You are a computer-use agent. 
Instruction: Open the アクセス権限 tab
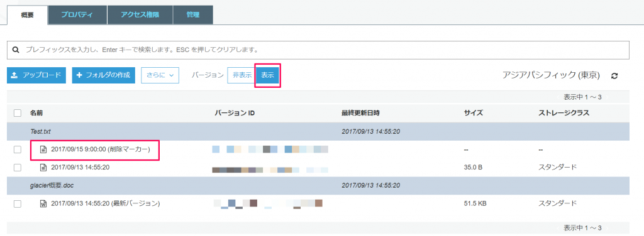click(x=140, y=15)
